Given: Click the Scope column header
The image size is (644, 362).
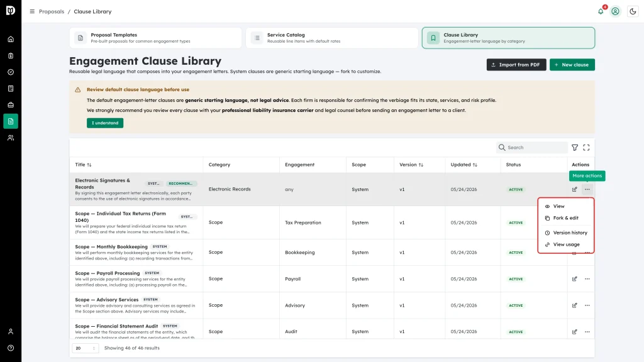Looking at the screenshot, I should [358, 165].
